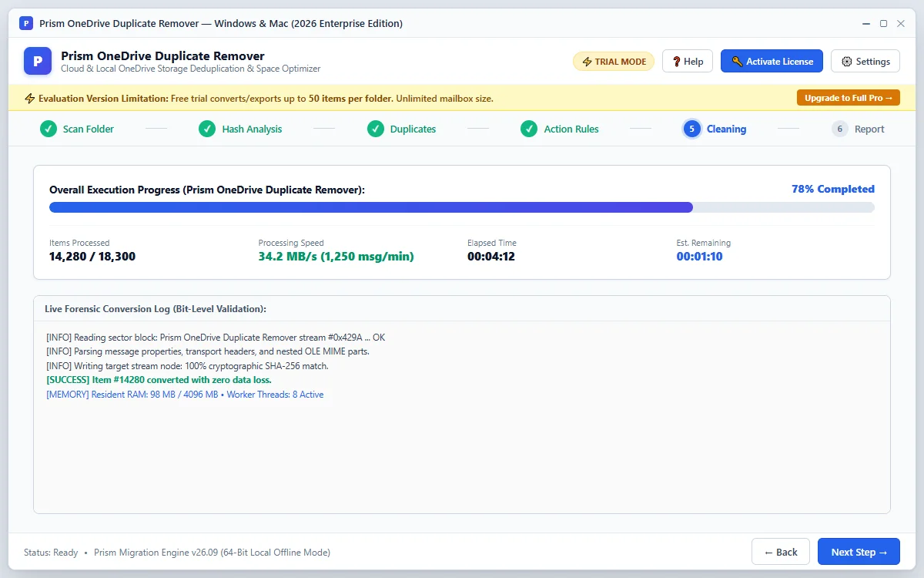924x578 pixels.
Task: Click the Prism app logo in the header
Action: point(38,61)
